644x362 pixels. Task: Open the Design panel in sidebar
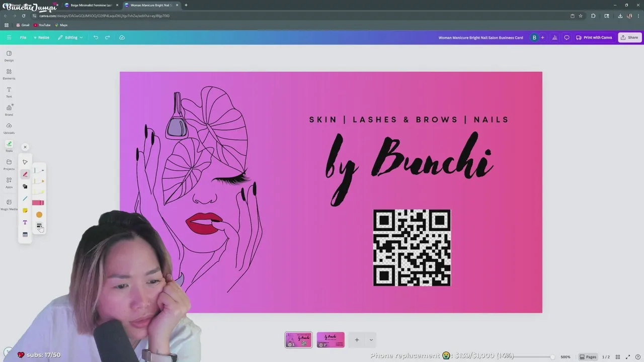point(9,56)
